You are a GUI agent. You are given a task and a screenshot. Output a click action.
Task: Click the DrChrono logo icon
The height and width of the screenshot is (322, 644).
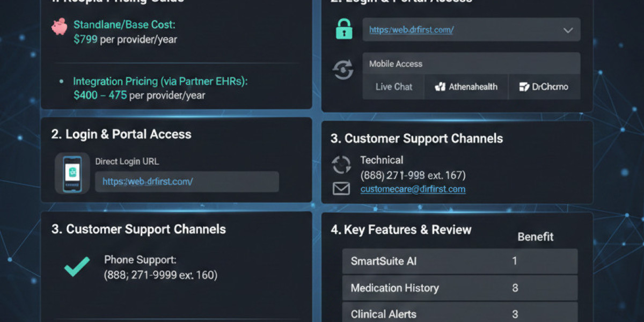524,87
